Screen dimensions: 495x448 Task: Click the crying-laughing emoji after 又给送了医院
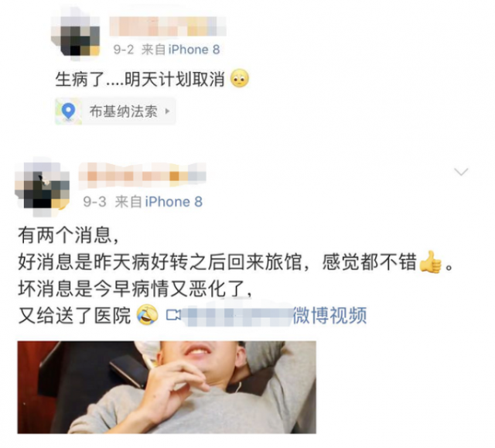[x=148, y=315]
